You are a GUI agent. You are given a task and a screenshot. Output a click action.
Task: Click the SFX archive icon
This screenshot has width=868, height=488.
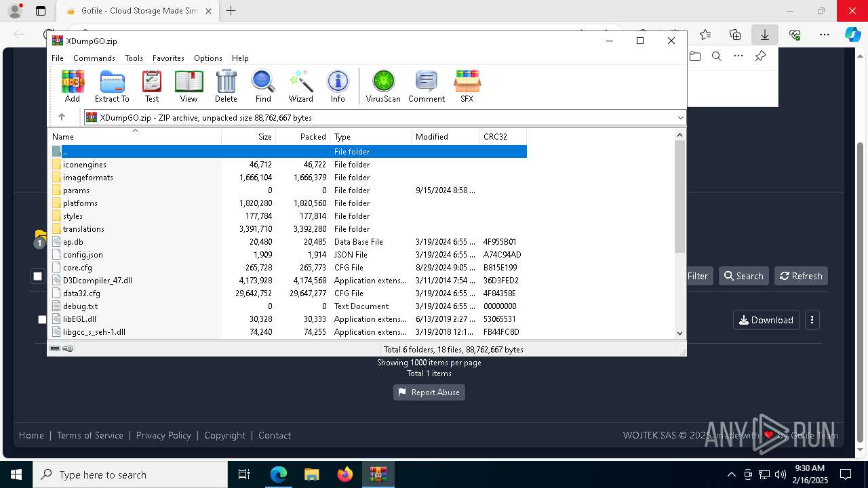(467, 86)
